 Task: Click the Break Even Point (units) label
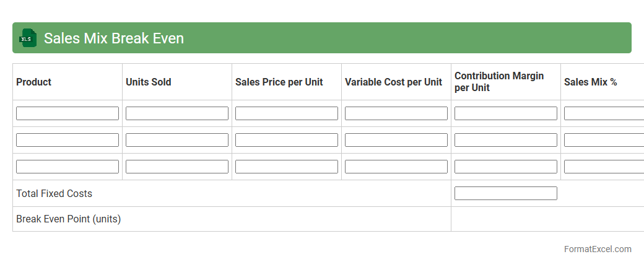click(69, 219)
